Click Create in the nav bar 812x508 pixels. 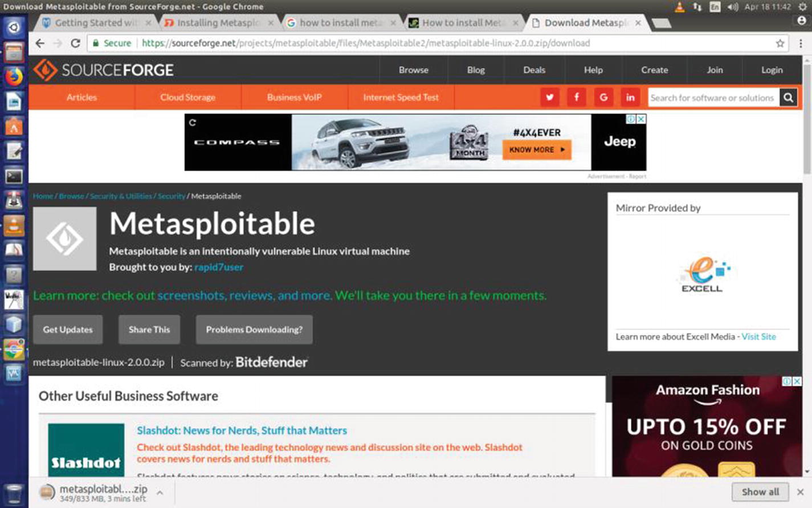point(654,70)
